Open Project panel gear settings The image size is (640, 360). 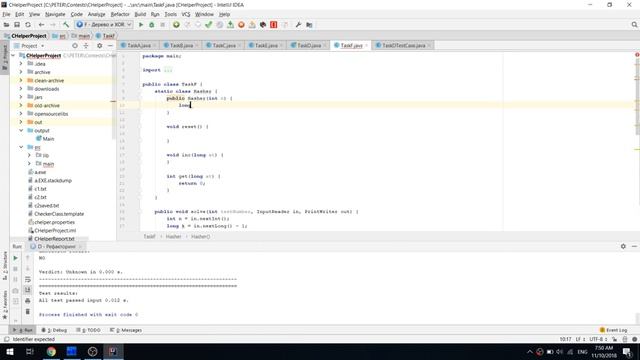100,46
